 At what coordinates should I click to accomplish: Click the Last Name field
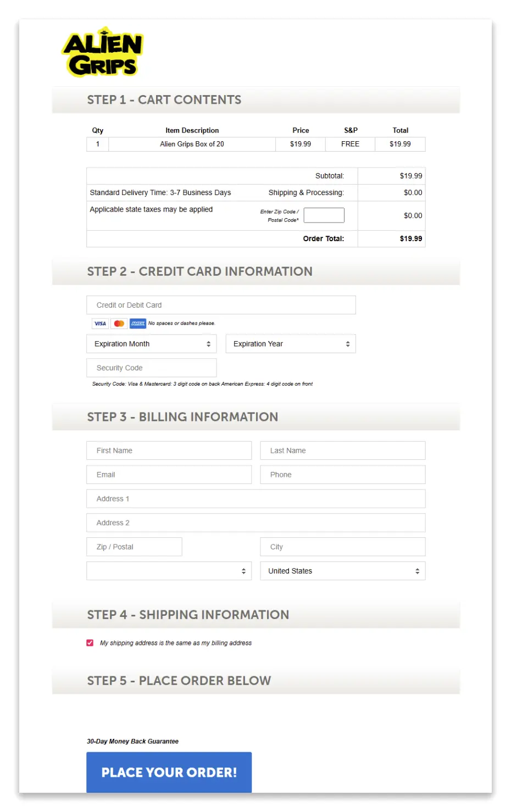coord(342,450)
